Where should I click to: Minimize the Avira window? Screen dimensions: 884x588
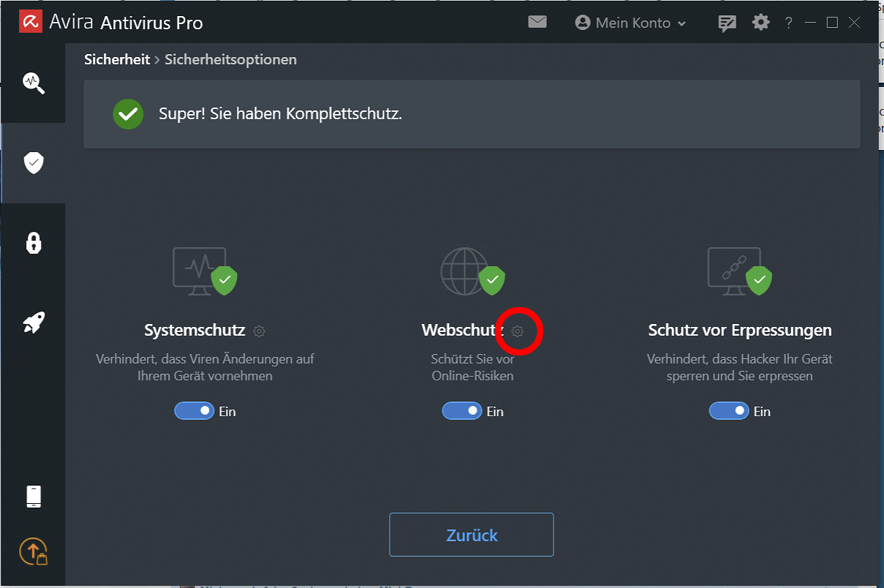(810, 23)
